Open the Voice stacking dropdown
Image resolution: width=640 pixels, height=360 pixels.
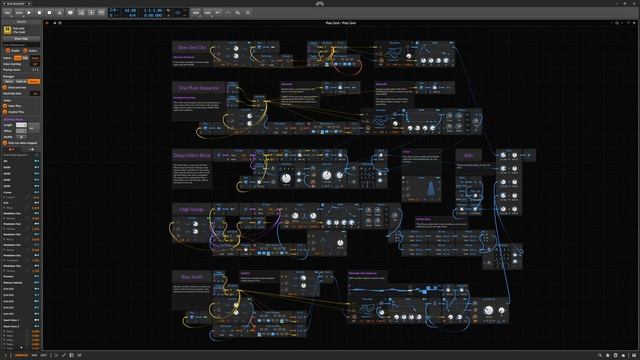pos(36,64)
